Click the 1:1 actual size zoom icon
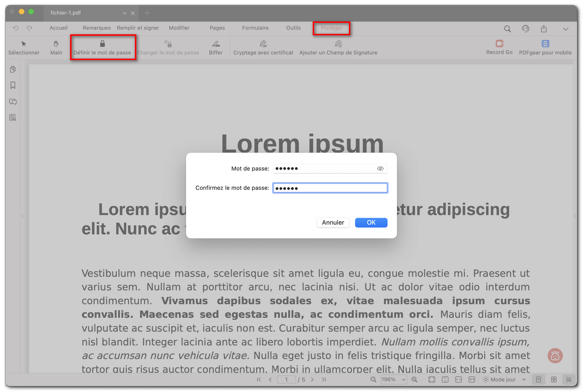 [x=471, y=379]
